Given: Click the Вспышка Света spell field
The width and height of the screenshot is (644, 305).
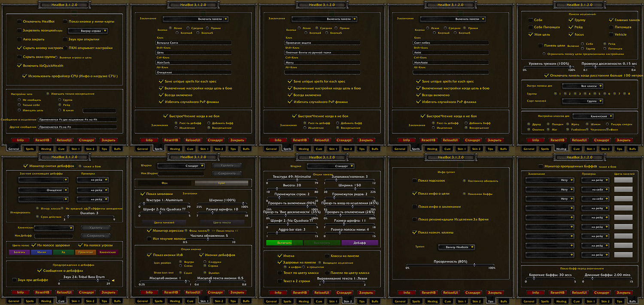Looking at the screenshot, I should (x=194, y=43).
